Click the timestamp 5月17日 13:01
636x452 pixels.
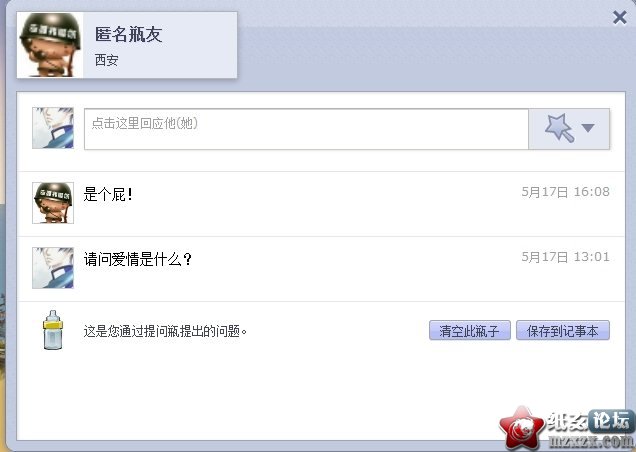click(x=565, y=257)
